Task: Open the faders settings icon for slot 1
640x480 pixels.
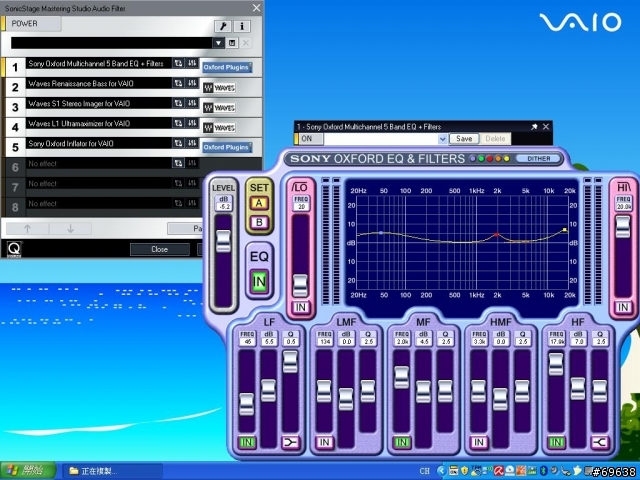Action: point(192,63)
